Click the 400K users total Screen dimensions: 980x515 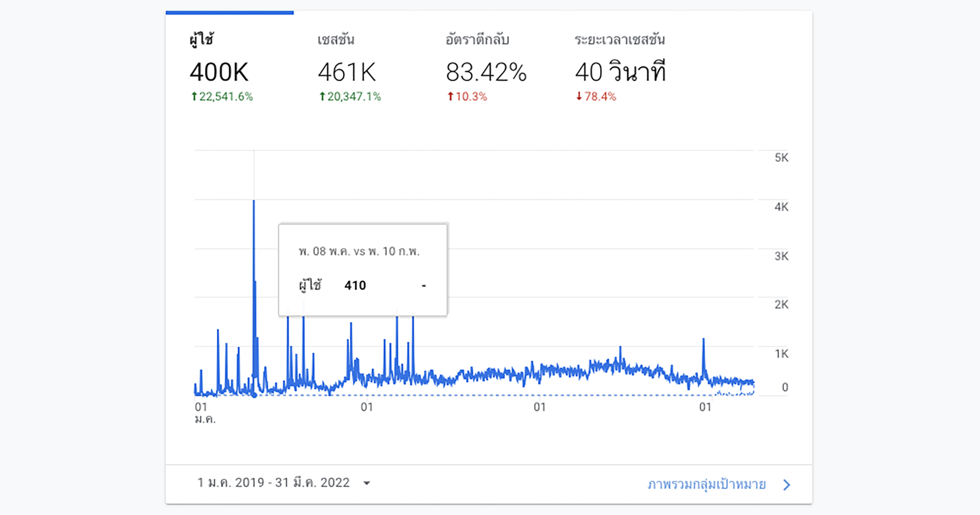pos(219,72)
